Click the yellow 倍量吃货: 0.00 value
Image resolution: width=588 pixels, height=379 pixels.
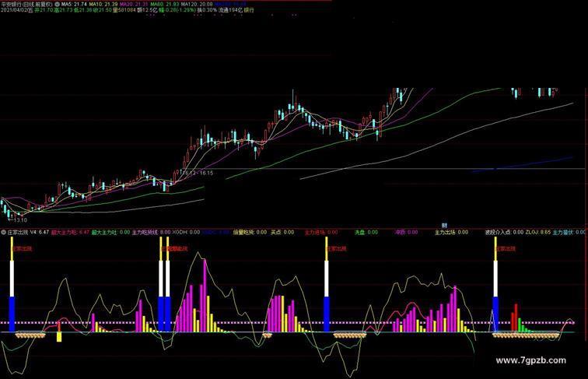click(x=250, y=232)
